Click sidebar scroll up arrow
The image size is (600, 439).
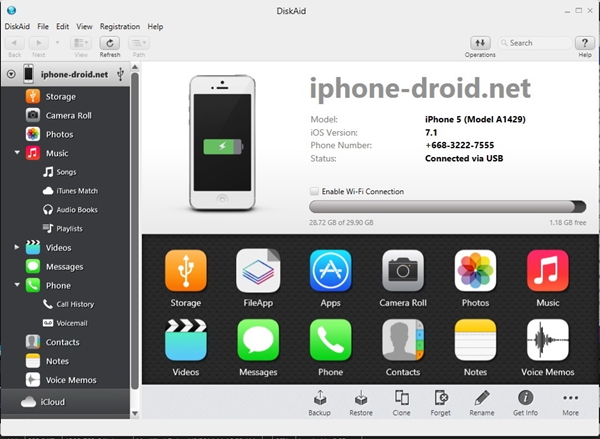click(135, 67)
